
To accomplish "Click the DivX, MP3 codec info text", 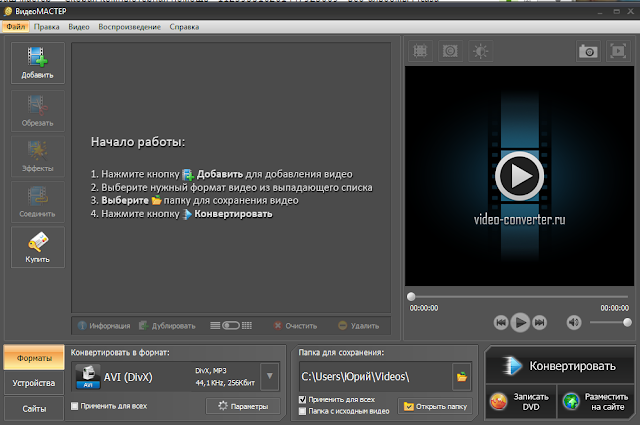I will [x=211, y=371].
